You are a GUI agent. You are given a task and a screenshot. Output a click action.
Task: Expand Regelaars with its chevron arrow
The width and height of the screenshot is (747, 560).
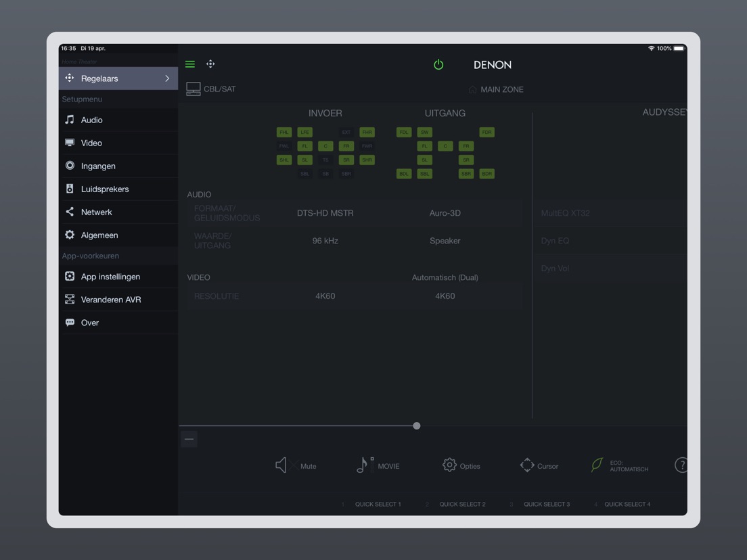pos(167,78)
